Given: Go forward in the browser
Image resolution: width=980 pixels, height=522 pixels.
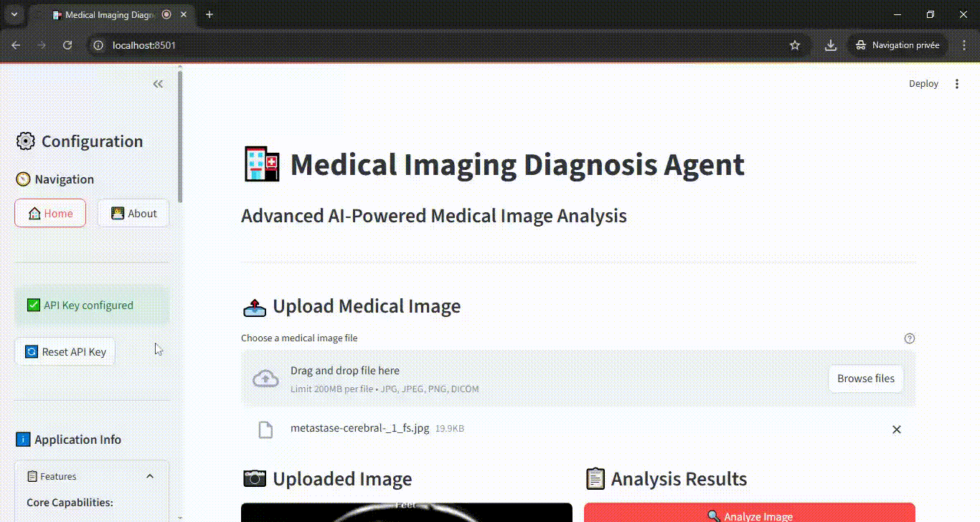Looking at the screenshot, I should click(x=42, y=45).
